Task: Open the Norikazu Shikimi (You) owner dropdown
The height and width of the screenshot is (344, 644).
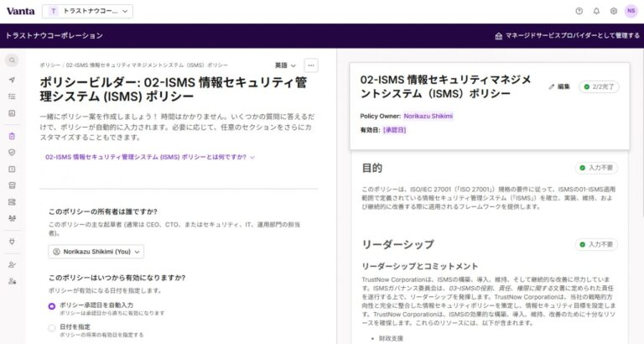Action: (x=96, y=252)
